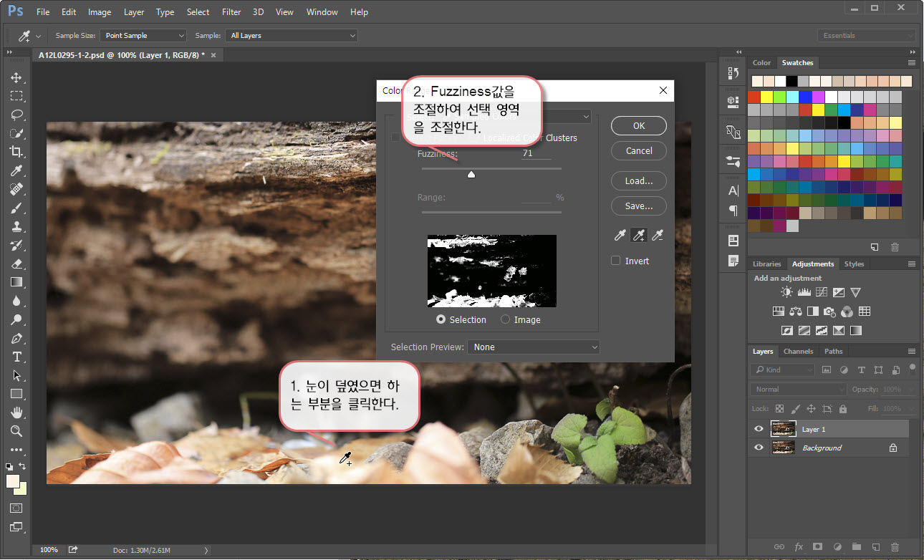Open the Essentials workspace dropdown
Screen dimensions: 924x560
pos(867,35)
